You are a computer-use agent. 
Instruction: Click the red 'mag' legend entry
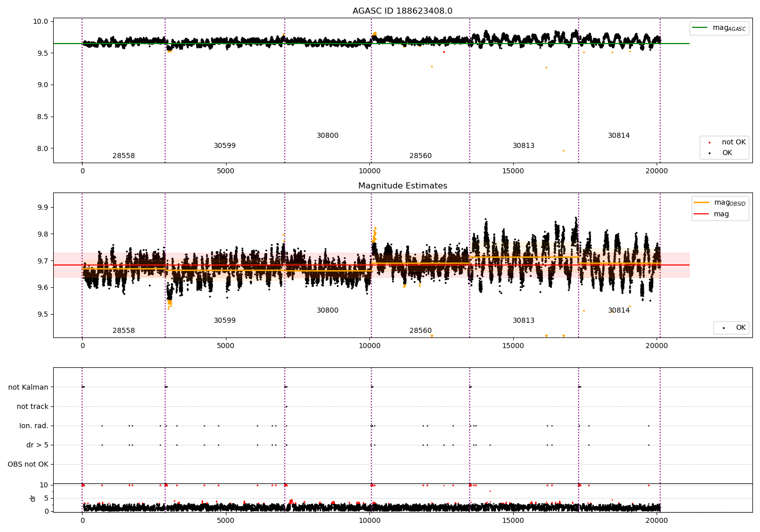[x=712, y=214]
